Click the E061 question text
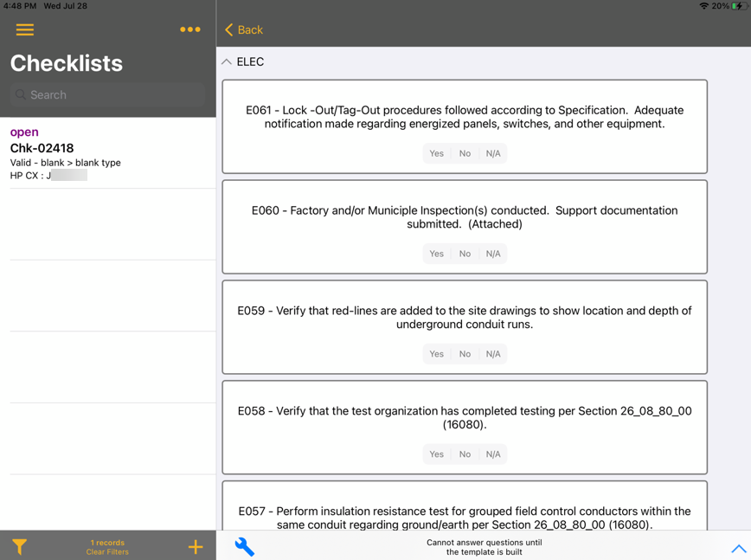 [x=465, y=117]
